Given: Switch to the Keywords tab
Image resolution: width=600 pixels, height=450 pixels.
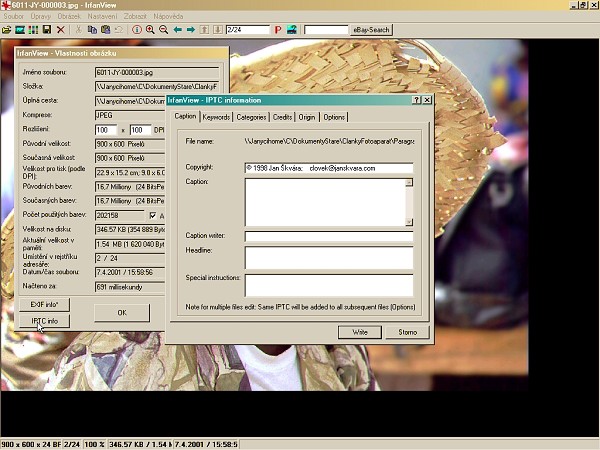Looking at the screenshot, I should coord(216,117).
